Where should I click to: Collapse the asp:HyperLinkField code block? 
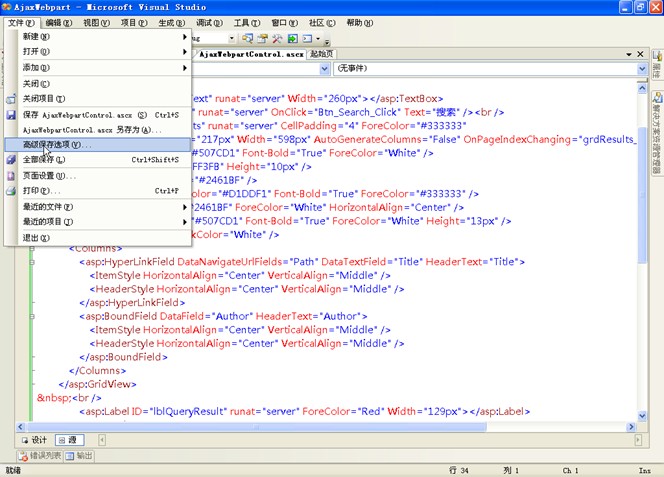pos(32,262)
